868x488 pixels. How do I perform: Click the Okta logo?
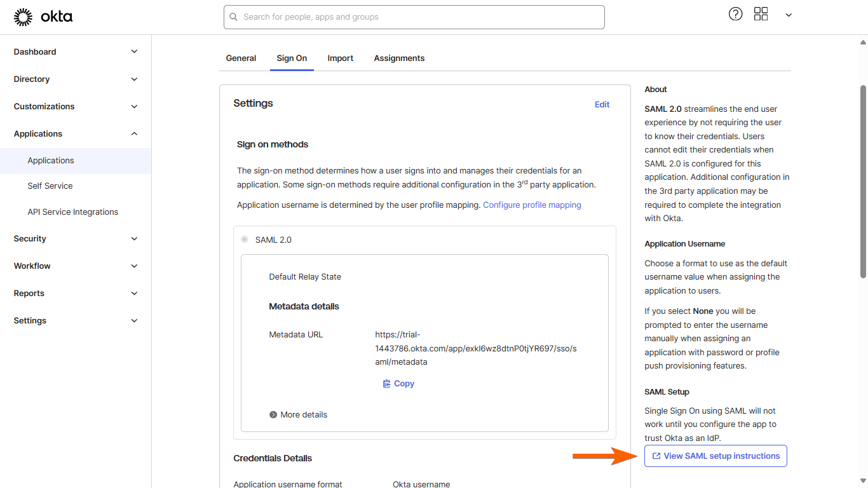click(x=43, y=17)
